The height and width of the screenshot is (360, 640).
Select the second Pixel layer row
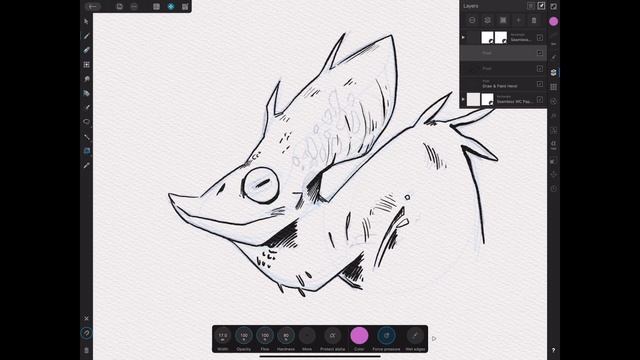pyautogui.click(x=503, y=69)
